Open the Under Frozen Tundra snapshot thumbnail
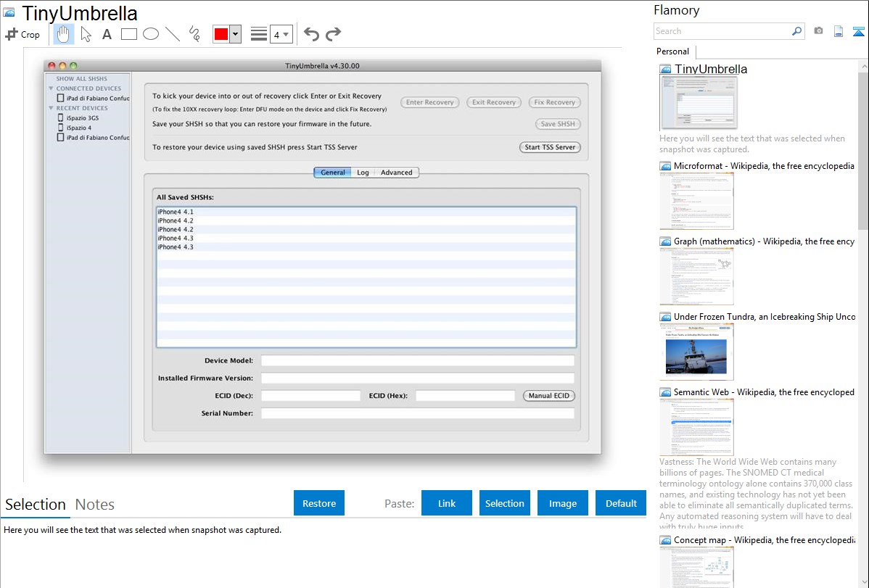869x588 pixels. [x=696, y=352]
